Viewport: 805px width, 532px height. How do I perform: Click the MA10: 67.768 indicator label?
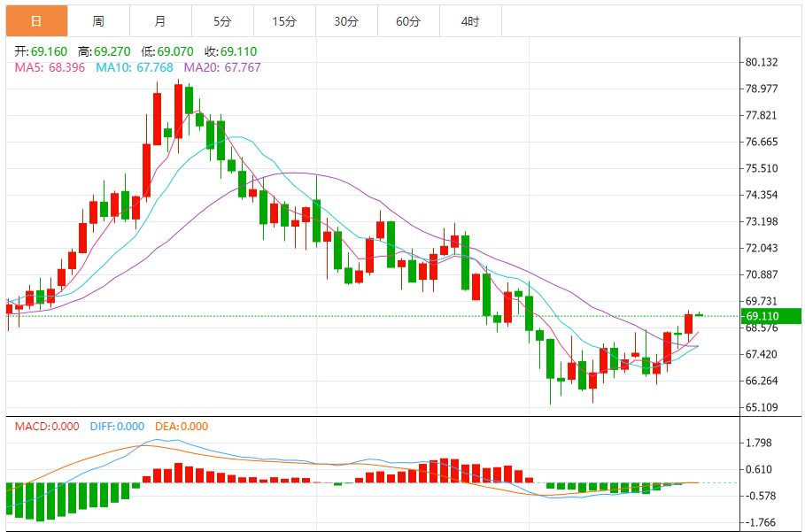(135, 67)
